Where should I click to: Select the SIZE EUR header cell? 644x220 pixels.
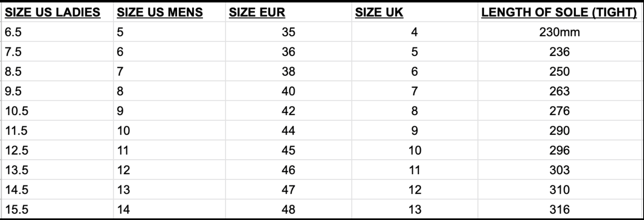[288, 12]
